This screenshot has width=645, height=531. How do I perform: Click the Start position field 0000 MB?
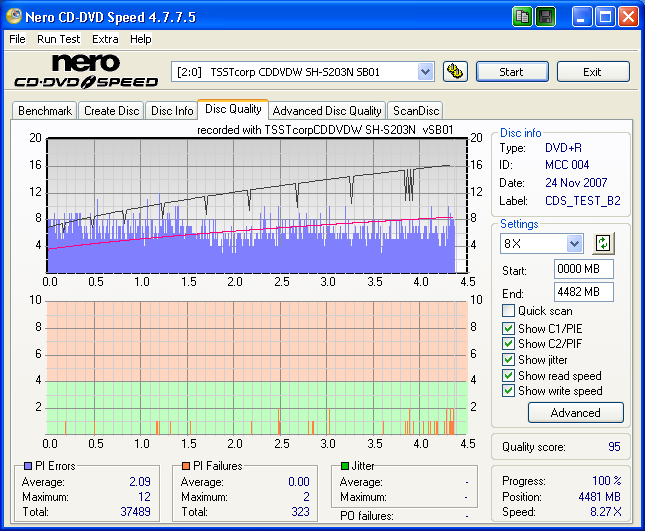pyautogui.click(x=583, y=269)
